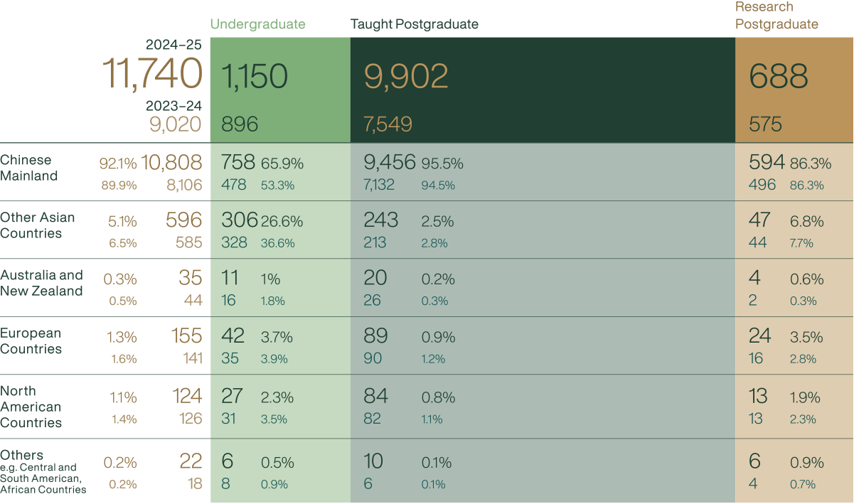This screenshot has width=854, height=504.
Task: Select the Other Asian Countries row label
Action: tap(37, 225)
